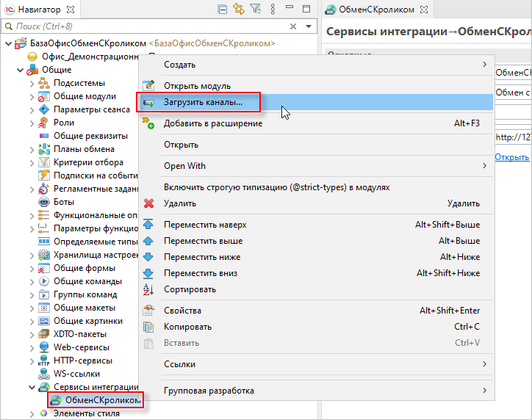
Task: Toggle Link with Editor in Navigator toolbar
Action: [239, 9]
